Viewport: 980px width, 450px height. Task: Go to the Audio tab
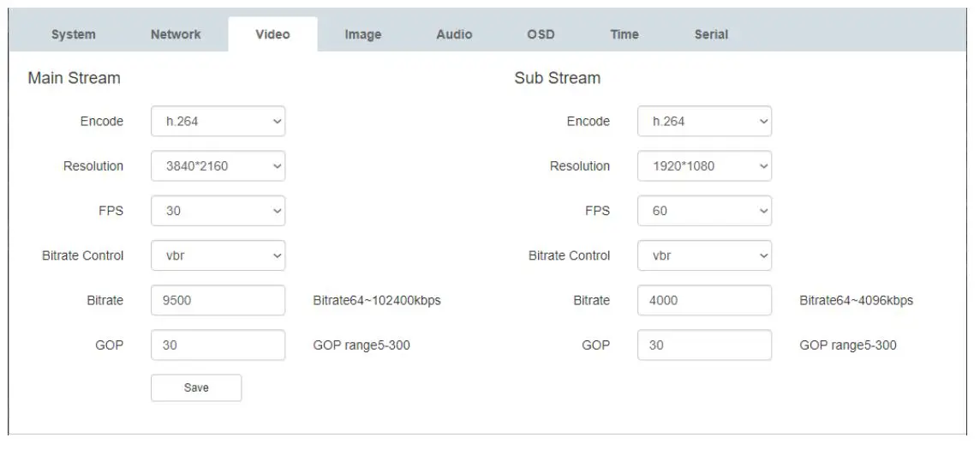click(x=454, y=34)
